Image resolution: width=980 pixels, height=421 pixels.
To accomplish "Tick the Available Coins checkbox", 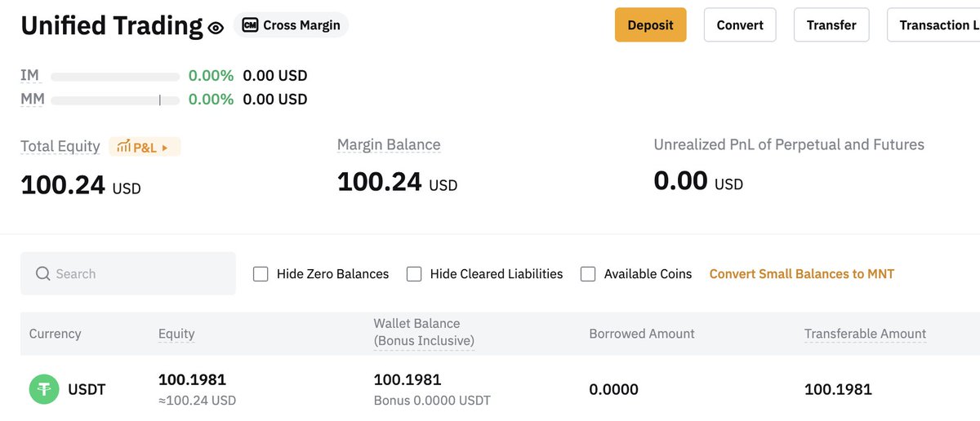I will [588, 274].
